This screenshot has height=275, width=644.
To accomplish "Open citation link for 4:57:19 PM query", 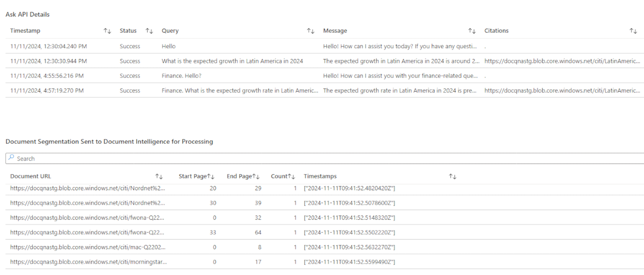I will pos(562,91).
